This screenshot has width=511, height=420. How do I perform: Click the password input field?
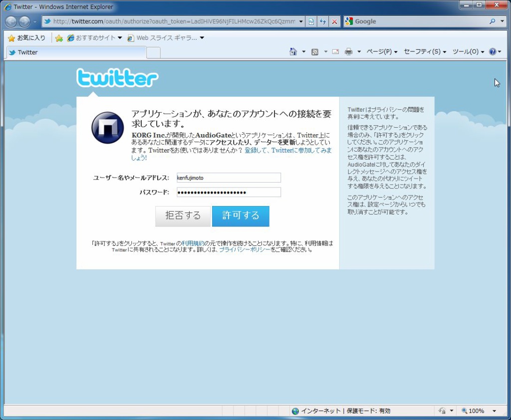click(x=229, y=193)
